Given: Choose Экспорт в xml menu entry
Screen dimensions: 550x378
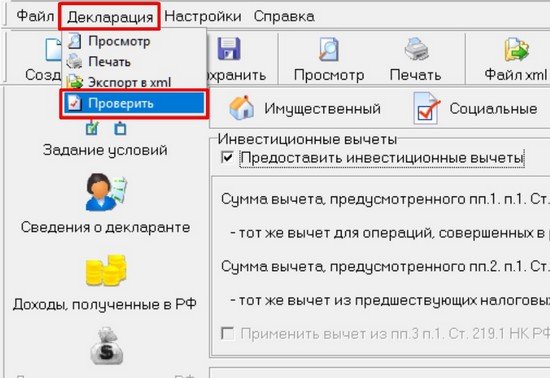Looking at the screenshot, I should pos(134,82).
